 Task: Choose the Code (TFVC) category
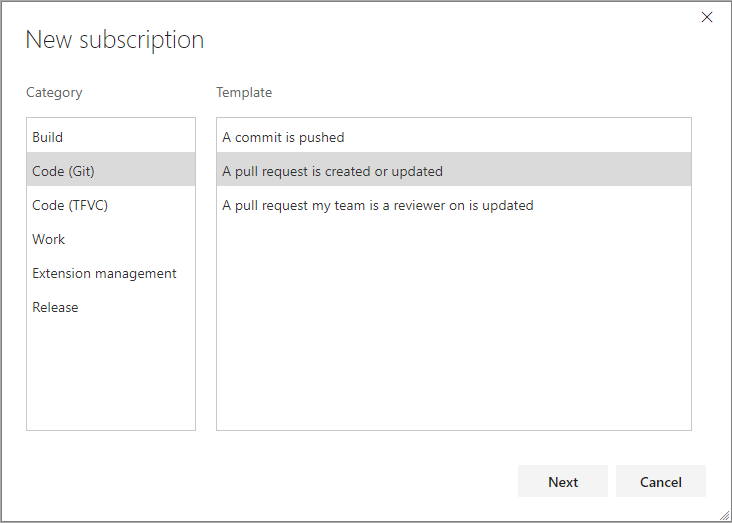point(111,205)
